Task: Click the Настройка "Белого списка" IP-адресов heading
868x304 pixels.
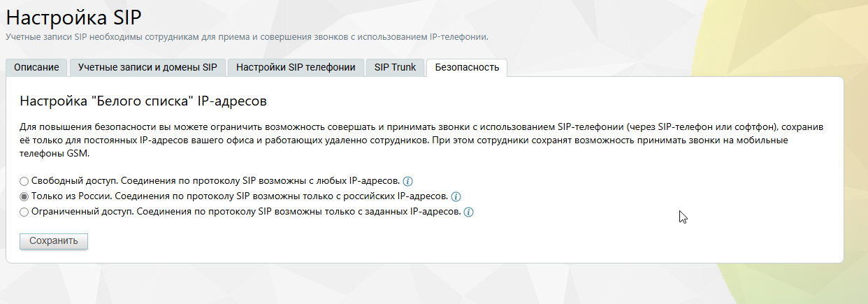Action: pos(143,102)
